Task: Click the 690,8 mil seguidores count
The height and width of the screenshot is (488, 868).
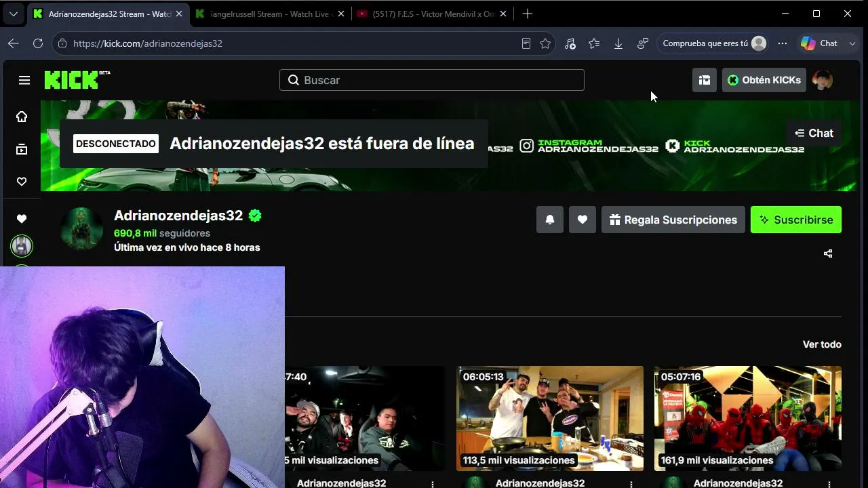Action: [x=162, y=233]
